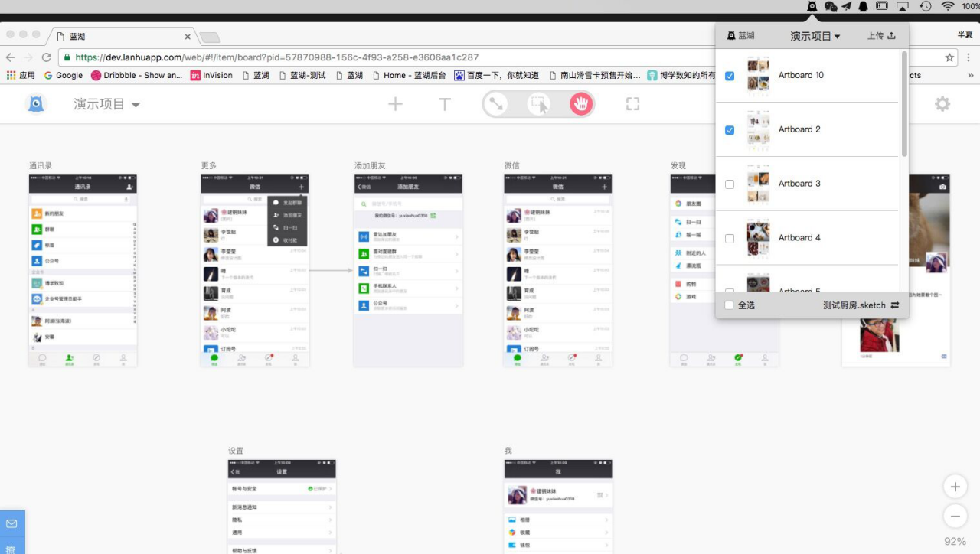Click the 92% zoom level text
The height and width of the screenshot is (554, 980).
[955, 542]
